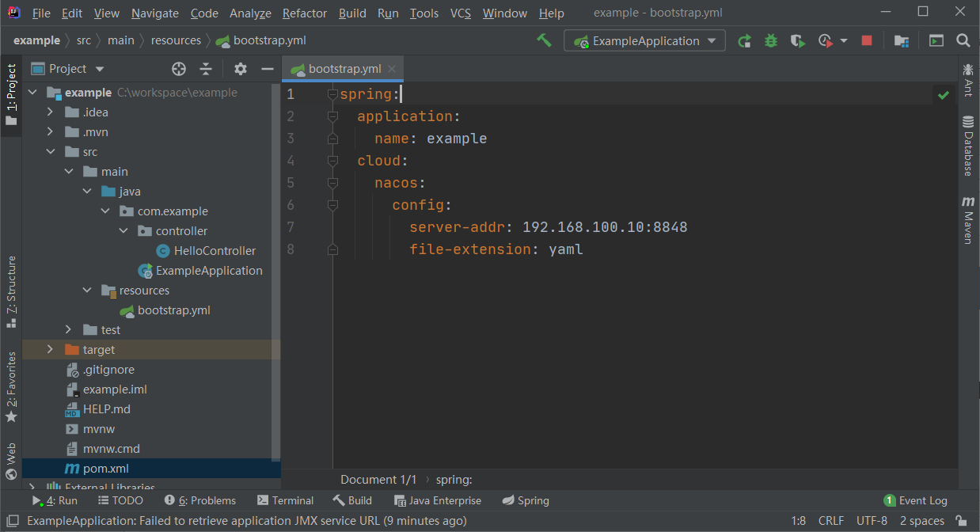Viewport: 980px width, 532px height.
Task: Toggle the Web tool window
Action: pyautogui.click(x=11, y=461)
